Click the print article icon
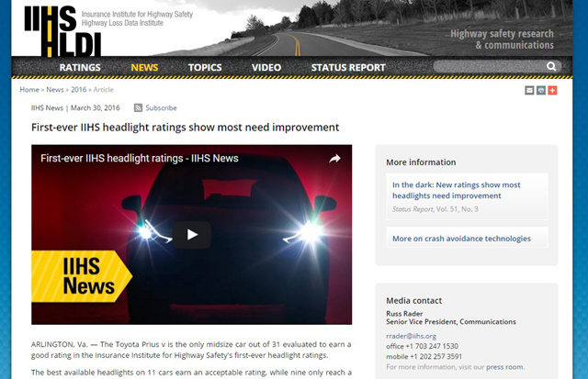Screen dimensions: 588x379 [x=541, y=90]
